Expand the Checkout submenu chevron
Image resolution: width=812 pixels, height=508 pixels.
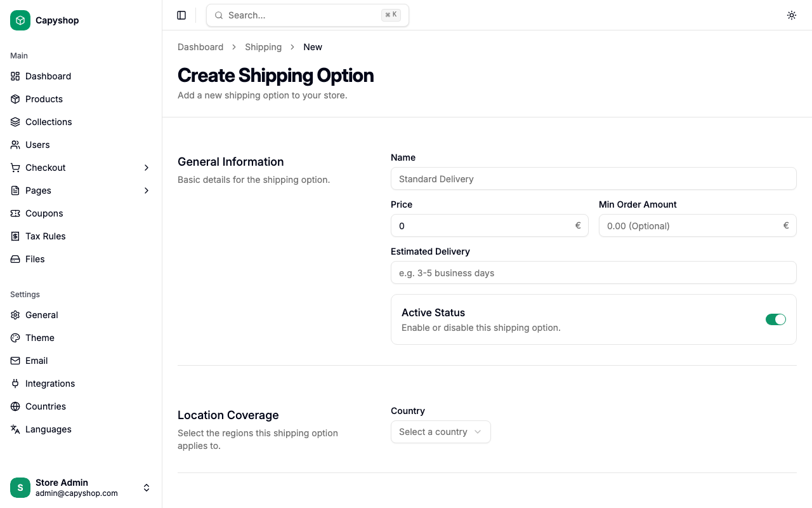coord(147,168)
